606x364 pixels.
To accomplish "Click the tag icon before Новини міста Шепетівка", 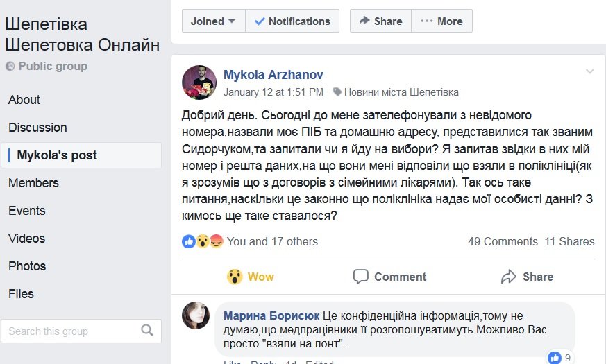I will (x=337, y=92).
